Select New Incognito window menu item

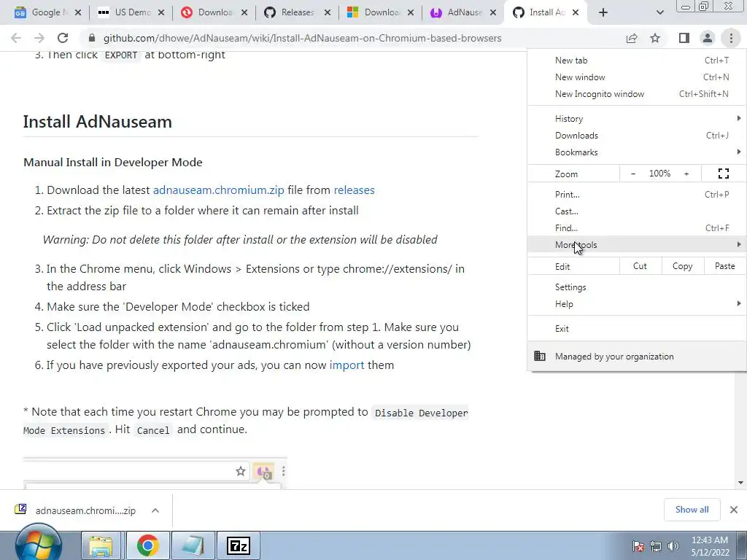tap(637, 94)
